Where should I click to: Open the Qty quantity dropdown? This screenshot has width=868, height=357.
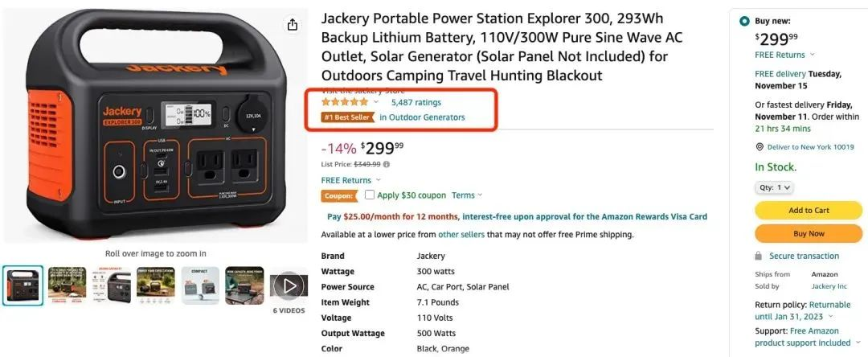click(775, 187)
